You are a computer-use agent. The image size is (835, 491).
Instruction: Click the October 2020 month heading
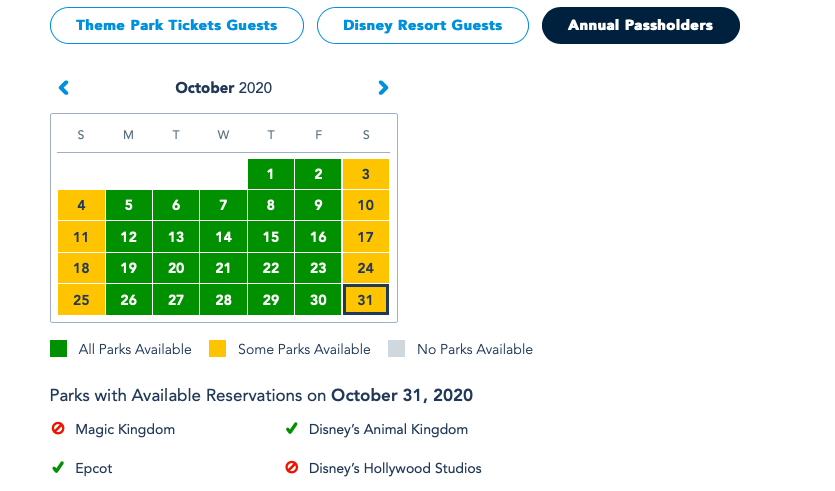(223, 88)
